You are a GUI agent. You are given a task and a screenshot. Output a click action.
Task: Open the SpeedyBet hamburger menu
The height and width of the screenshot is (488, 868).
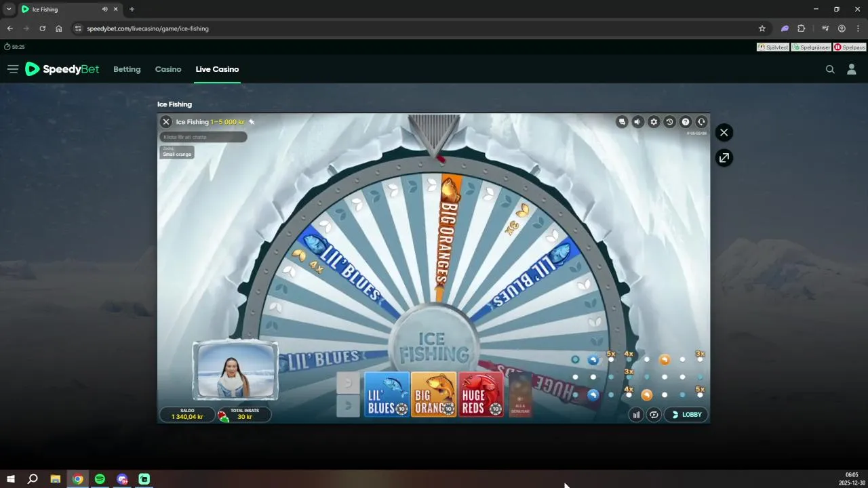13,69
